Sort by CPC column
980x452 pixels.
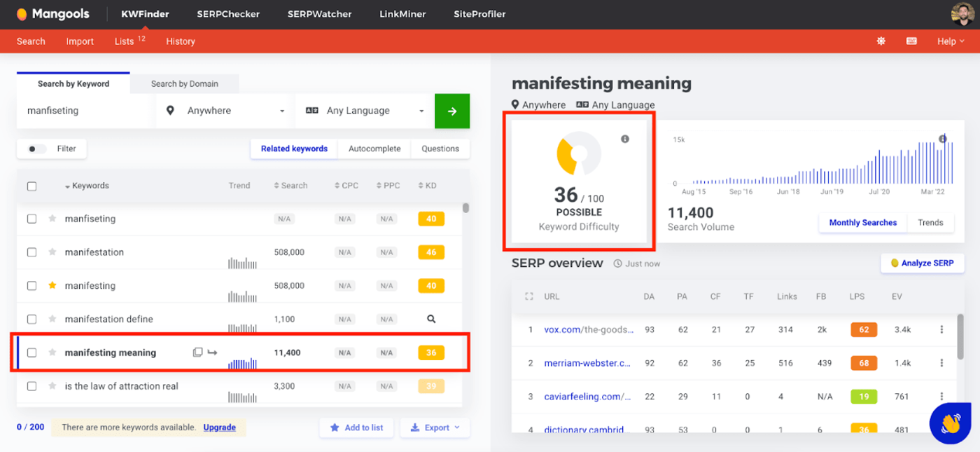[346, 186]
